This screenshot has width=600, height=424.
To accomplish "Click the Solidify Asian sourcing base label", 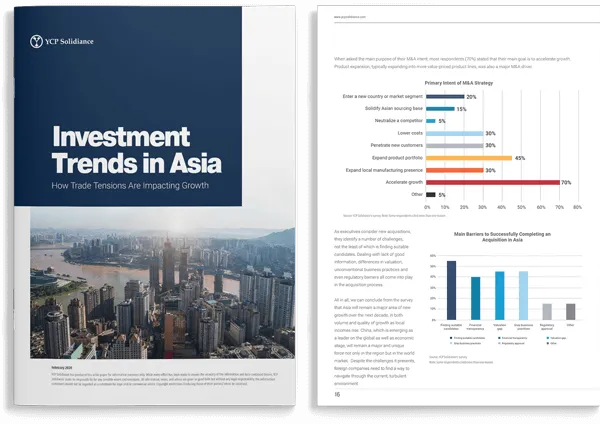I will pos(394,109).
